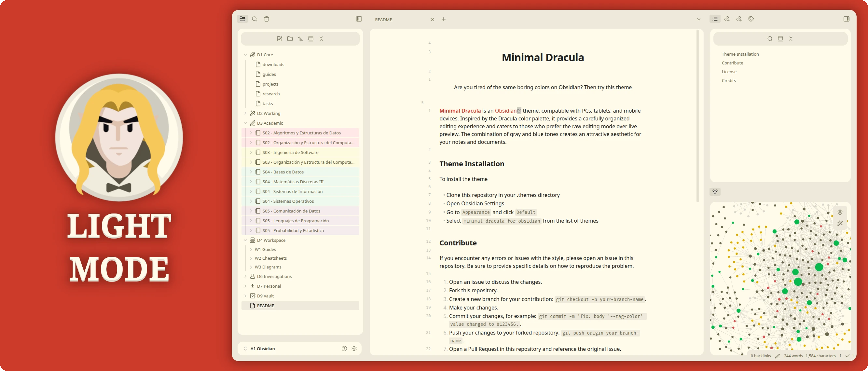Follow the Obsidian hyperlink in the note
This screenshot has width=868, height=371.
pos(505,111)
